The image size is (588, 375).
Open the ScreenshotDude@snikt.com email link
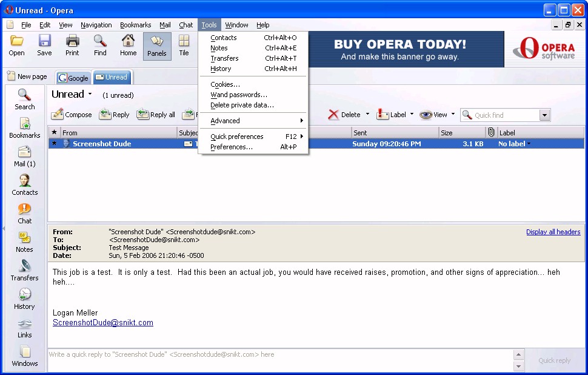[103, 322]
